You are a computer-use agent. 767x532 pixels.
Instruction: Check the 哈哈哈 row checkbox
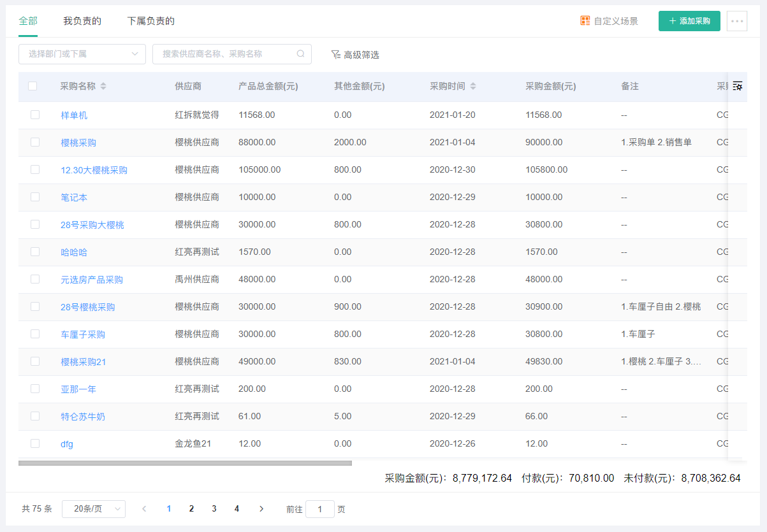(x=35, y=252)
